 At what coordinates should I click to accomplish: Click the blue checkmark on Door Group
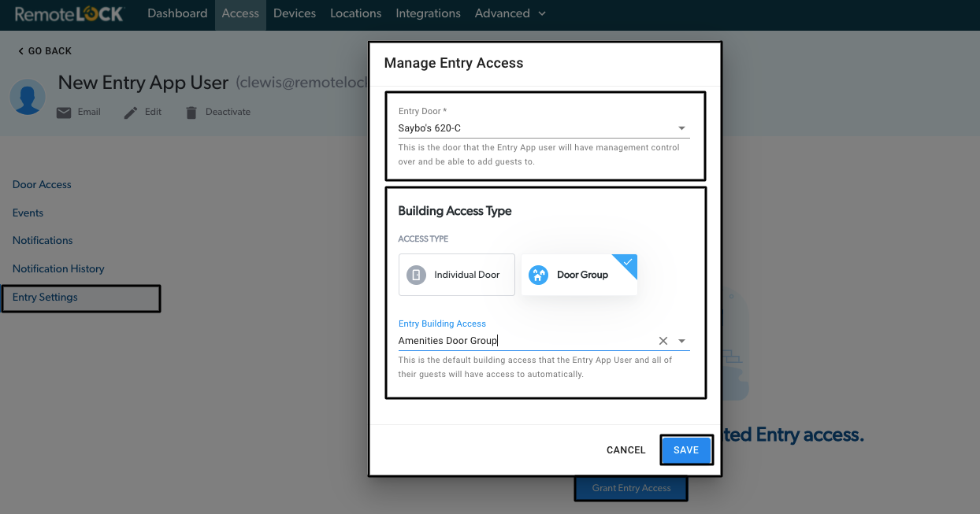click(x=626, y=263)
